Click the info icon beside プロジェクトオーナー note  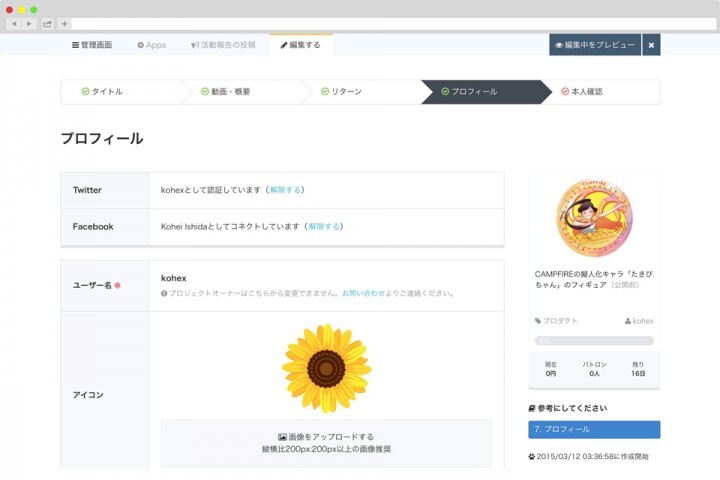[164, 294]
